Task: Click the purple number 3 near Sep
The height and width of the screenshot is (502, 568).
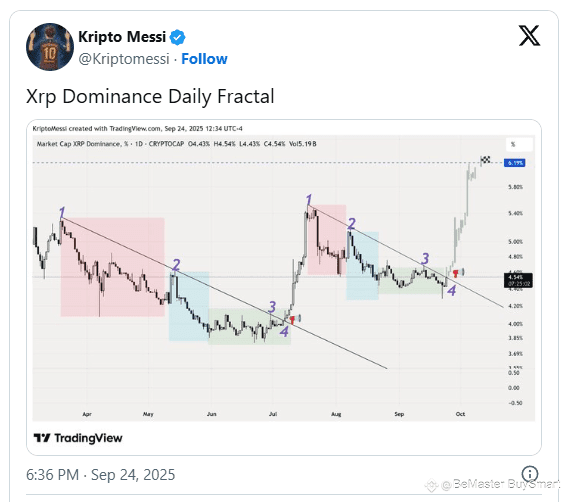Action: [x=425, y=259]
